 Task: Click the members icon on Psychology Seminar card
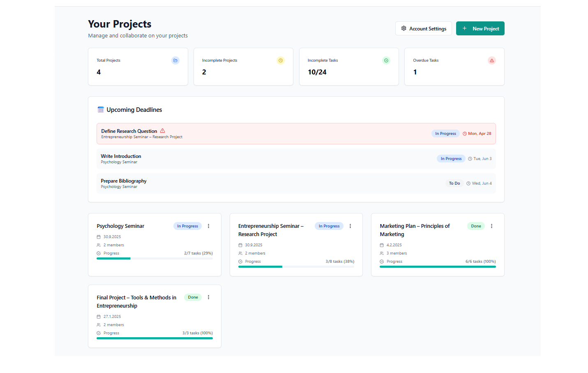click(98, 245)
